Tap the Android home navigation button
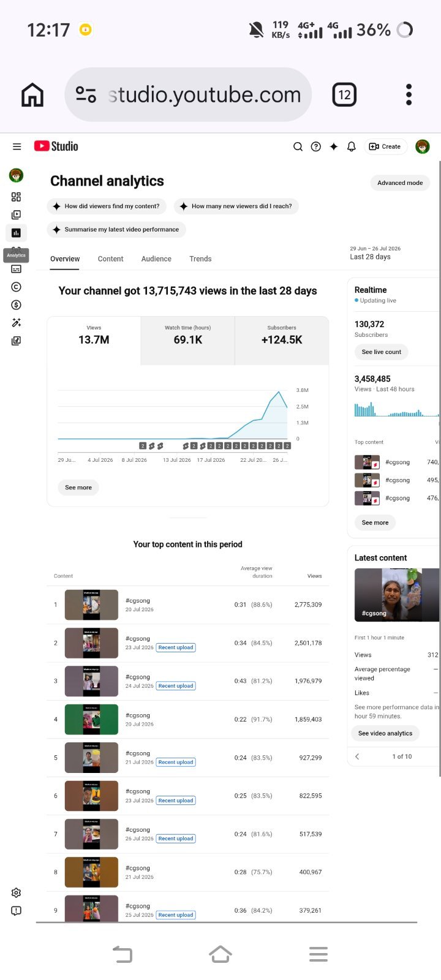Screen dimensions: 441x980 pyautogui.click(x=221, y=954)
